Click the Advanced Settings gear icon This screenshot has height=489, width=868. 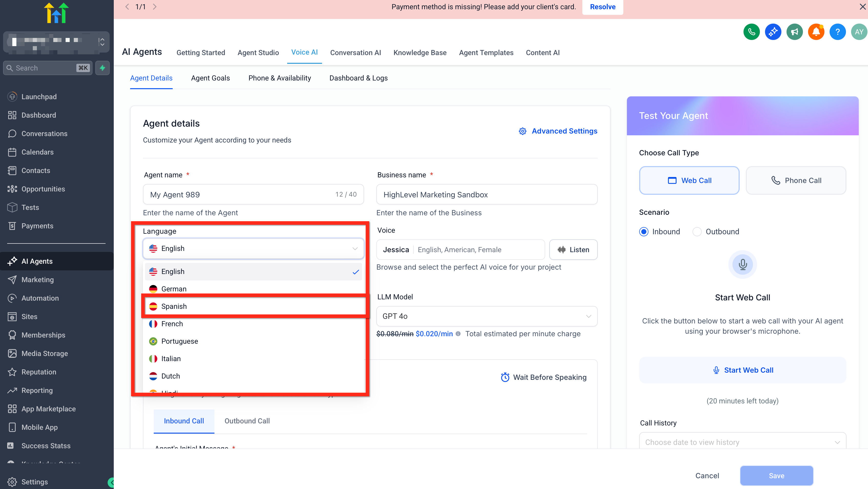pos(522,131)
